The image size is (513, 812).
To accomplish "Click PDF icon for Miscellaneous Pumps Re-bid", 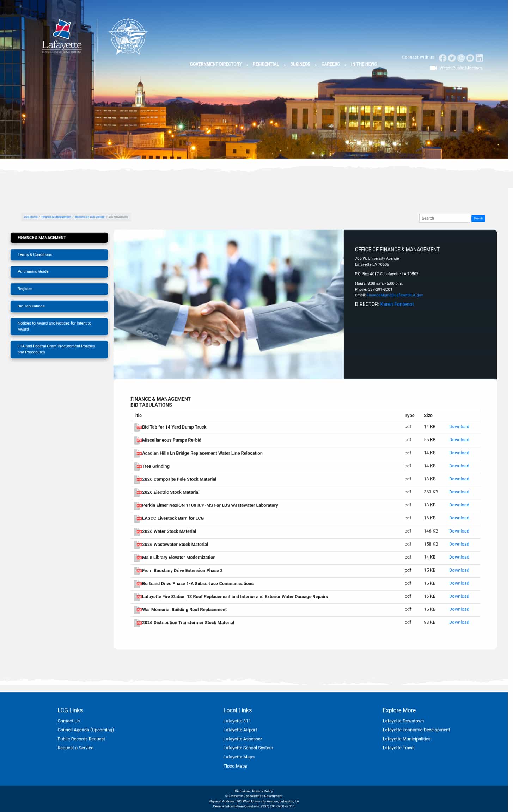I will click(138, 440).
